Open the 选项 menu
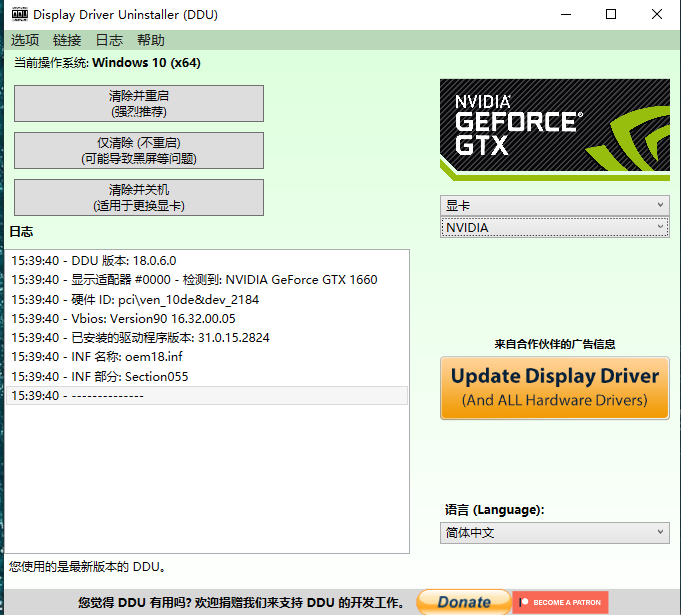 (x=25, y=40)
